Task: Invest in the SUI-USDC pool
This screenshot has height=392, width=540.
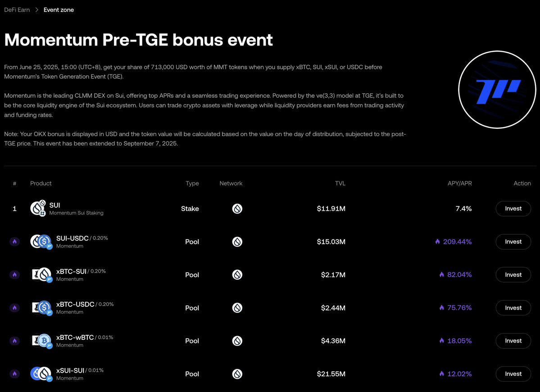Action: [513, 242]
